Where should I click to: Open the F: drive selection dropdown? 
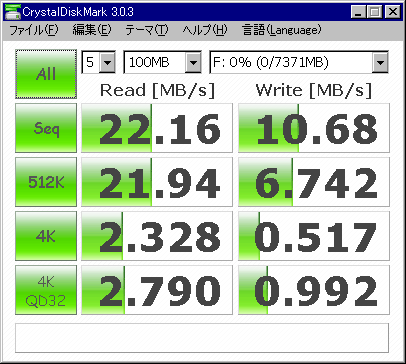(x=380, y=62)
